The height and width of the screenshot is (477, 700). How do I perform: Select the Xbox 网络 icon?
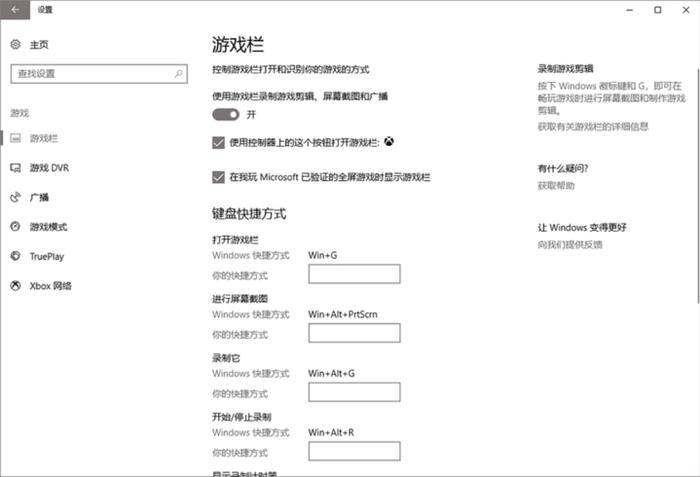tap(16, 285)
